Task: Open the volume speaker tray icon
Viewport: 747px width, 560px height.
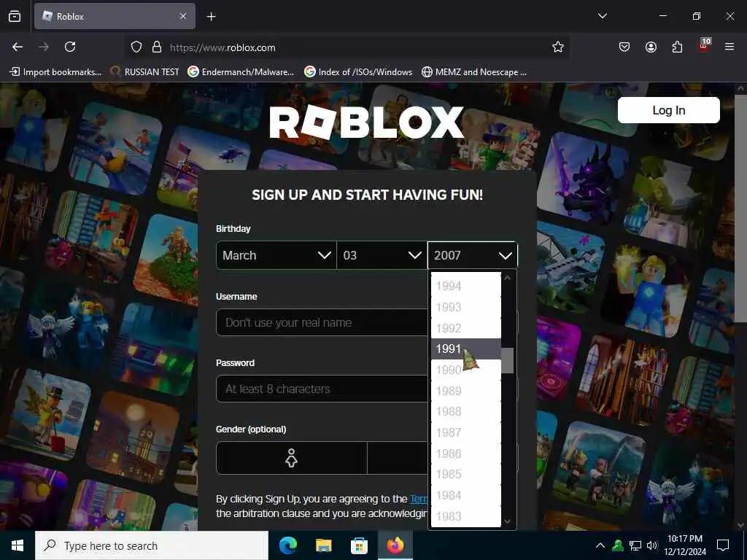Action: [x=652, y=545]
